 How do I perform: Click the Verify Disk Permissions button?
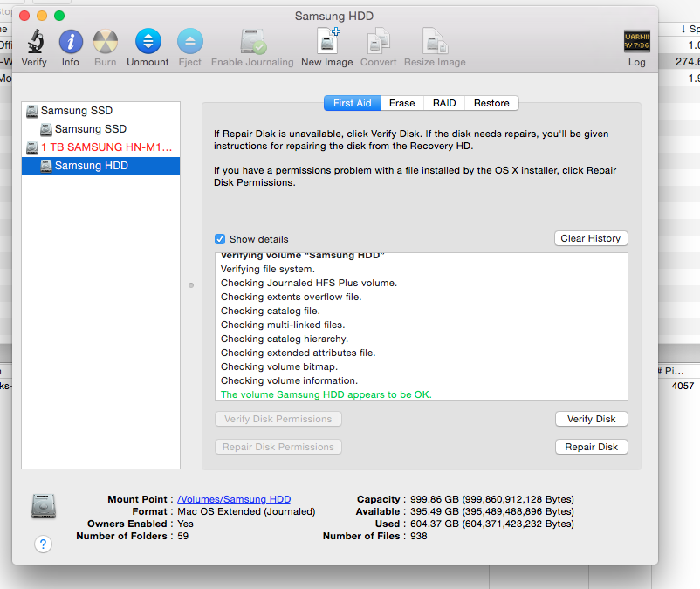[x=278, y=419]
